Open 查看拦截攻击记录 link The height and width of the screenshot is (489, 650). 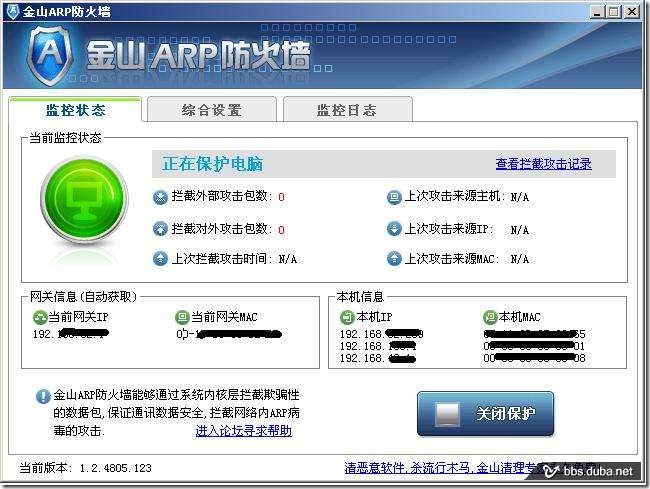coord(543,164)
